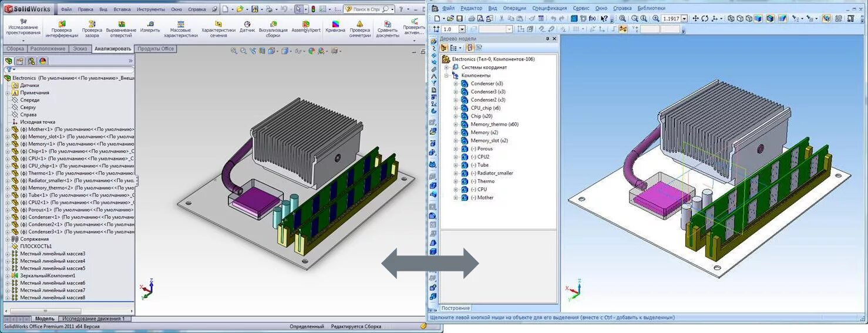
Task: Open the Спецификация menu in KOMPAS
Action: tap(550, 8)
